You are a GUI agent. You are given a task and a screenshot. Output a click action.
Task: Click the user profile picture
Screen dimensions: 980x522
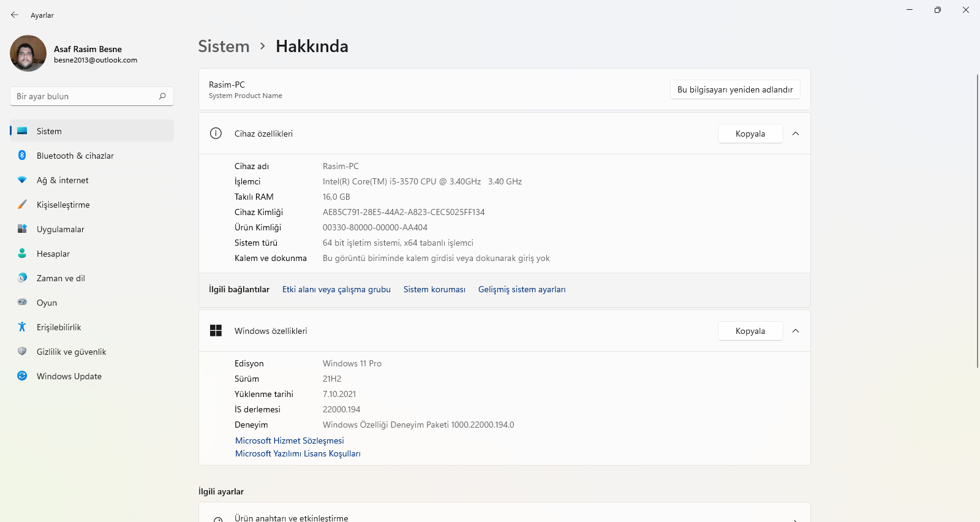[x=28, y=53]
